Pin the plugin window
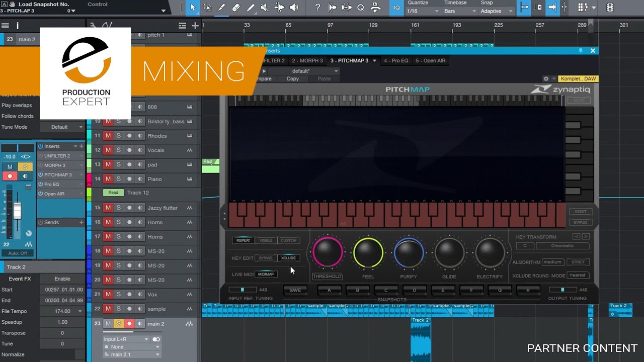Screen dimensions: 644x362 [580, 51]
